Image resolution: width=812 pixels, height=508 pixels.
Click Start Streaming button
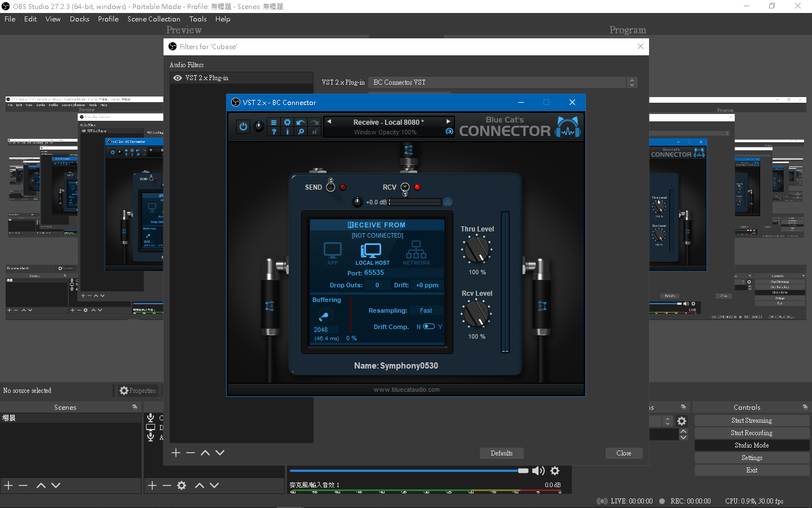[752, 421]
